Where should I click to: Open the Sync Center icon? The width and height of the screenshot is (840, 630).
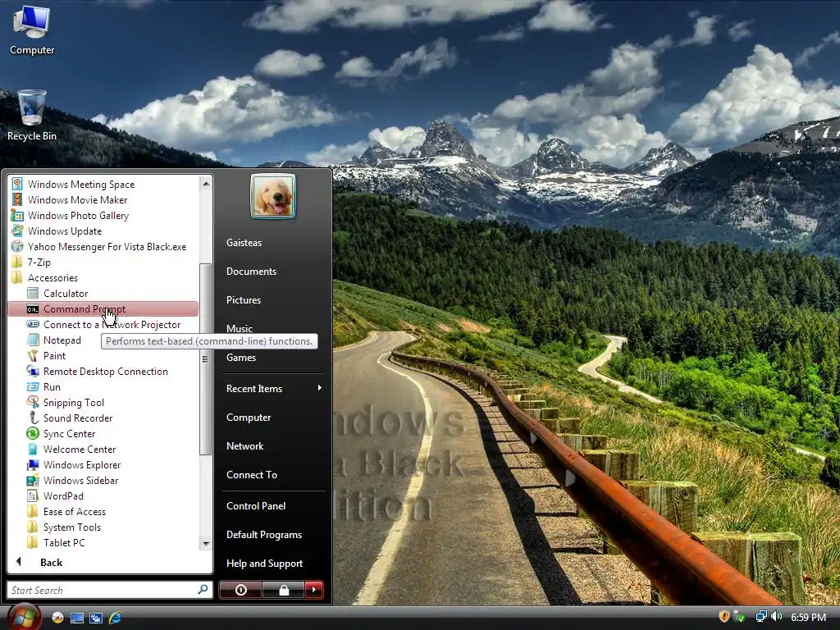coord(33,433)
